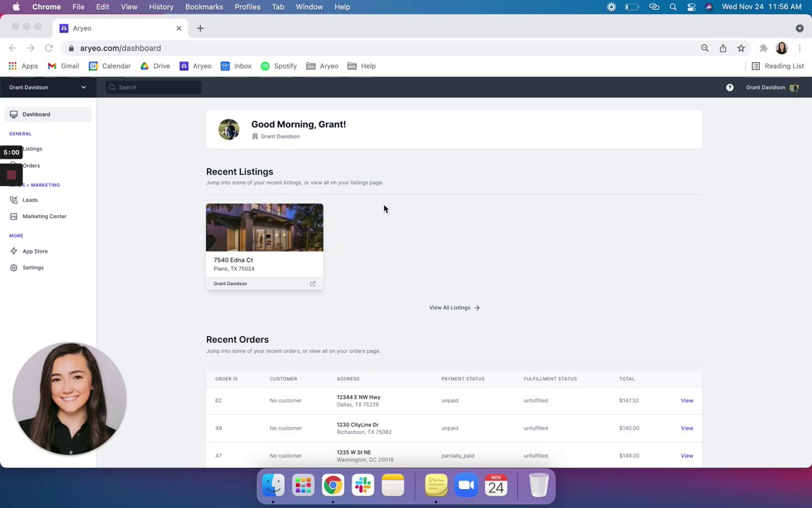
Task: Open the View menu
Action: (129, 7)
